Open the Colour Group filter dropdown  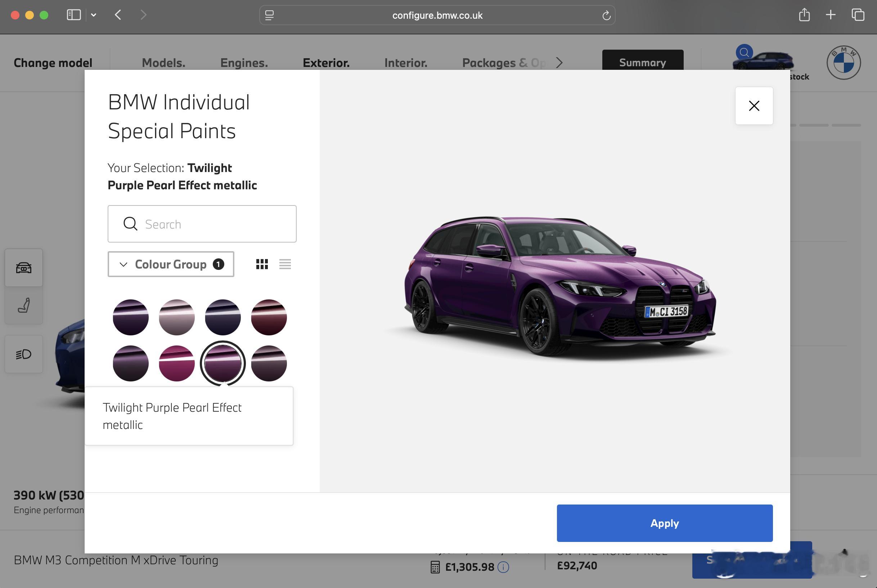pos(171,264)
